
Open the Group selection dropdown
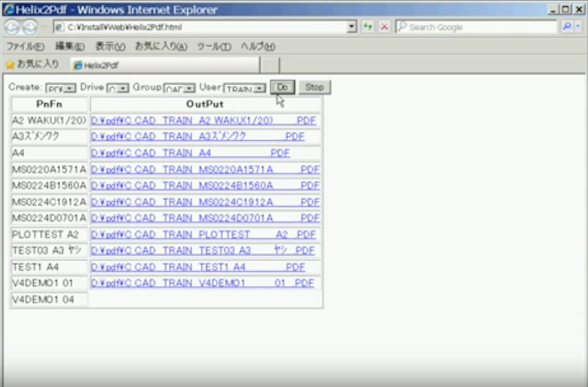pyautogui.click(x=179, y=88)
